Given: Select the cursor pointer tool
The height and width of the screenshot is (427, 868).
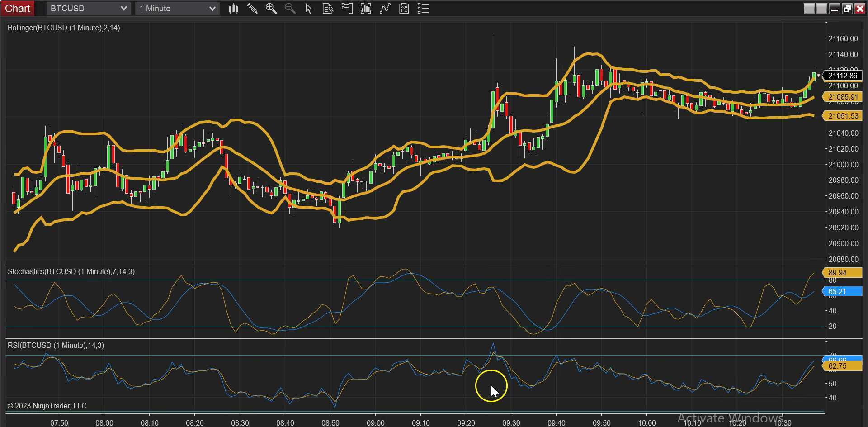Looking at the screenshot, I should pos(309,9).
